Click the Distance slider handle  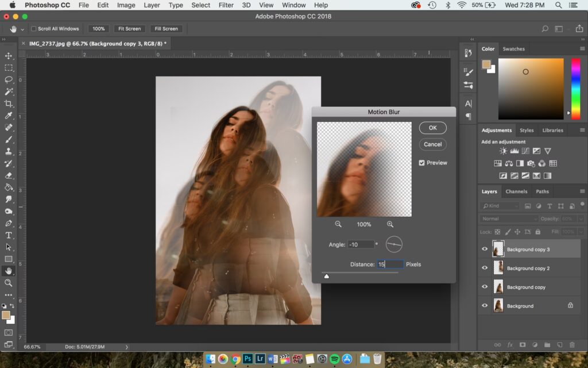[327, 276]
